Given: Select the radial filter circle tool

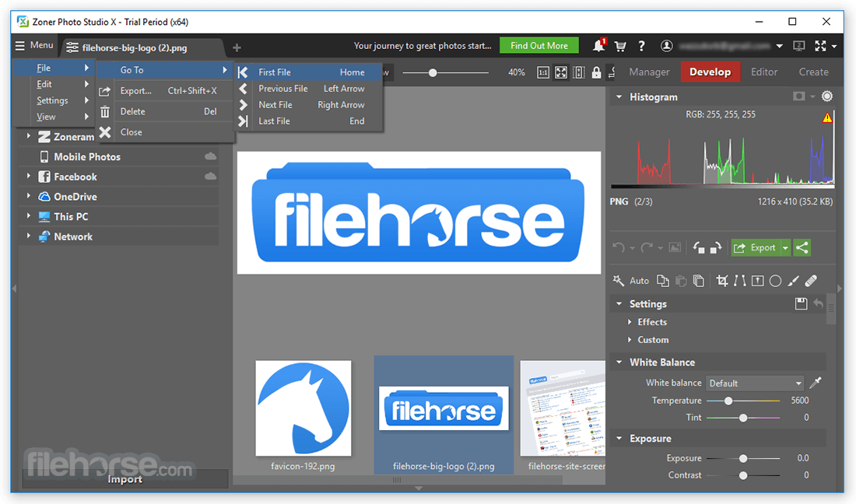Looking at the screenshot, I should [775, 281].
